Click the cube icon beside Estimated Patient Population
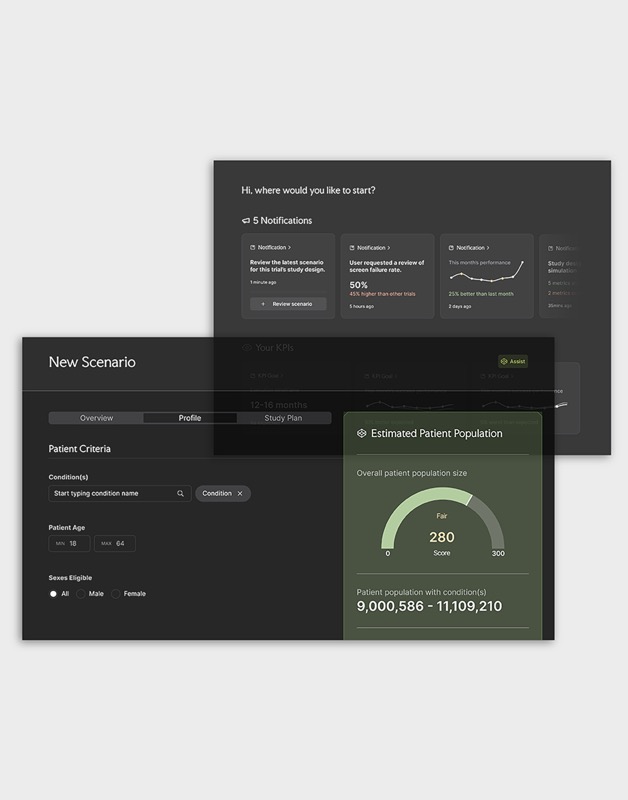628x800 pixels. click(361, 434)
